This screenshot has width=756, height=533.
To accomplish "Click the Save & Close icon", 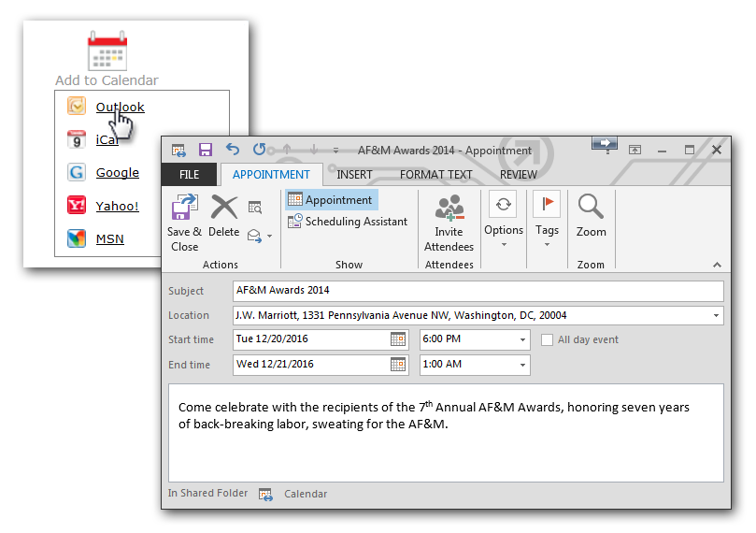I will 184,209.
